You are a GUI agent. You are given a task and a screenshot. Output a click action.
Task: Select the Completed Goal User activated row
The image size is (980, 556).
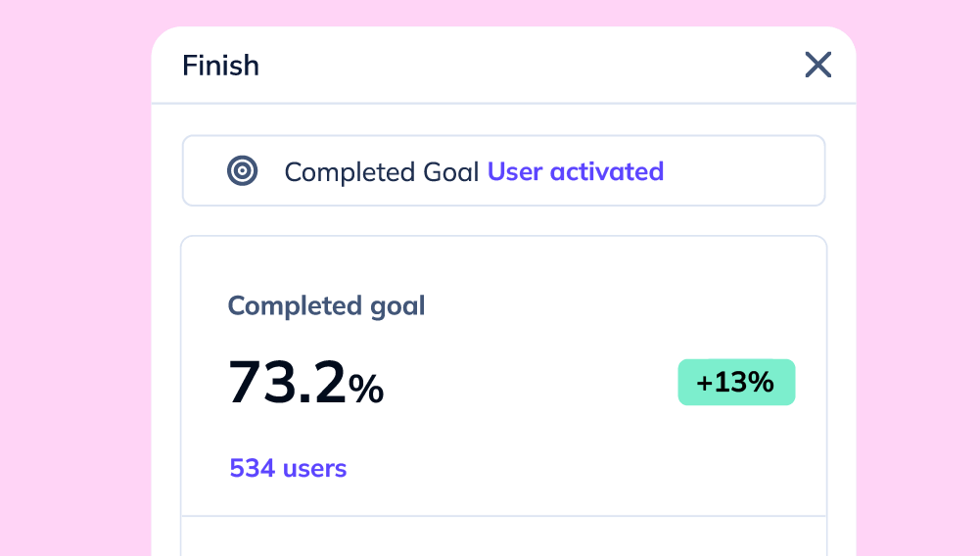click(504, 170)
